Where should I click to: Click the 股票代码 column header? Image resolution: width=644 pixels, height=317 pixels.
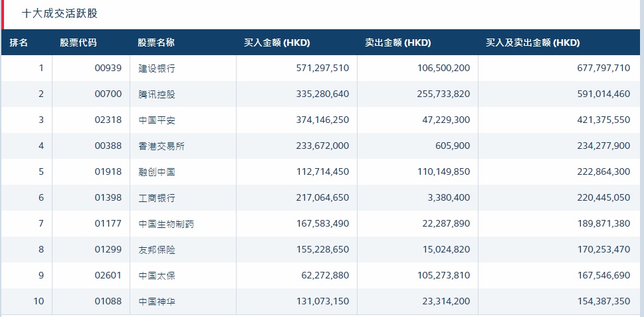(x=78, y=43)
